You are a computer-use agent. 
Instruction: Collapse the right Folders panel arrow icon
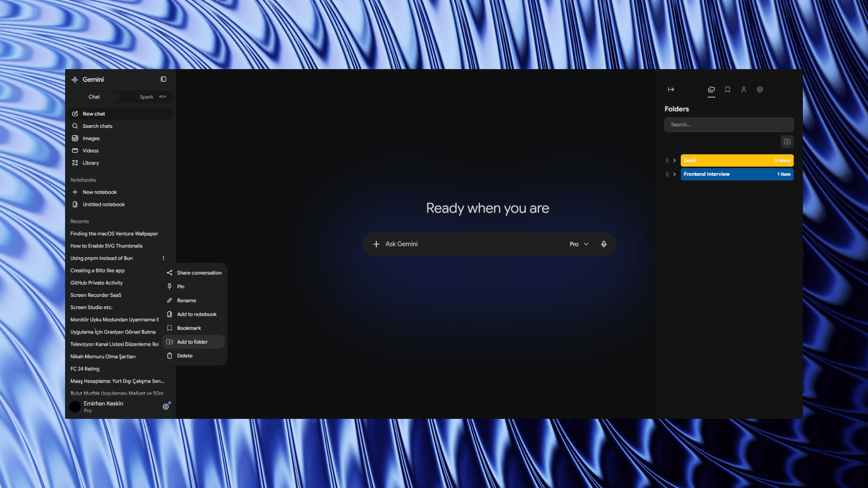(x=671, y=89)
